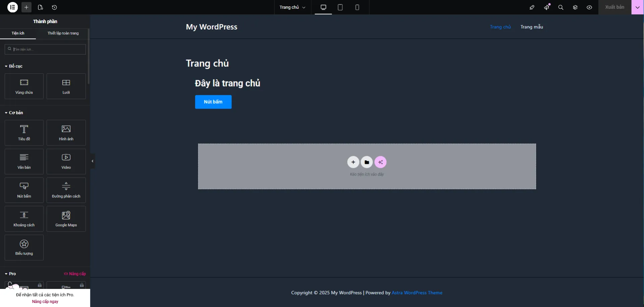Click Nâng cấp ngay link
Image resolution: width=644 pixels, height=307 pixels.
point(45,302)
